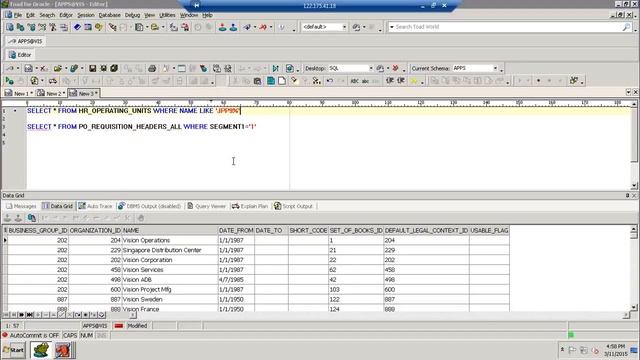Click the Execute statement green arrow icon

9,81
